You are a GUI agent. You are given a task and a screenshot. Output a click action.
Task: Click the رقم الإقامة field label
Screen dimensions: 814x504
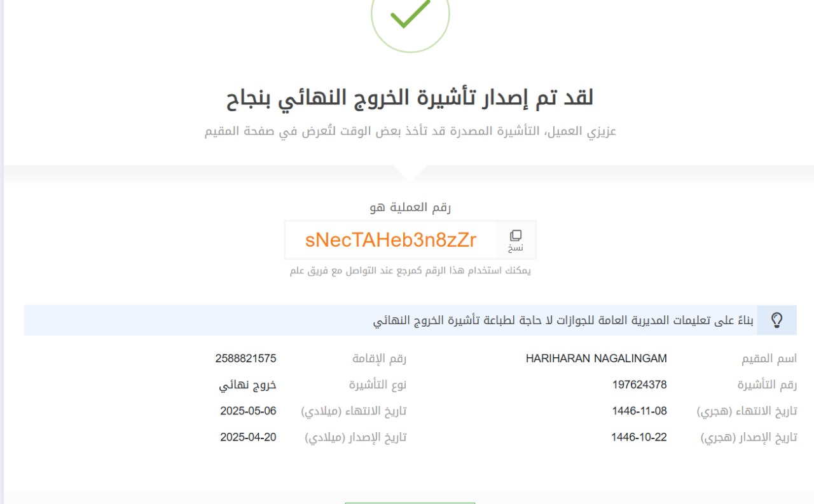pos(379,358)
